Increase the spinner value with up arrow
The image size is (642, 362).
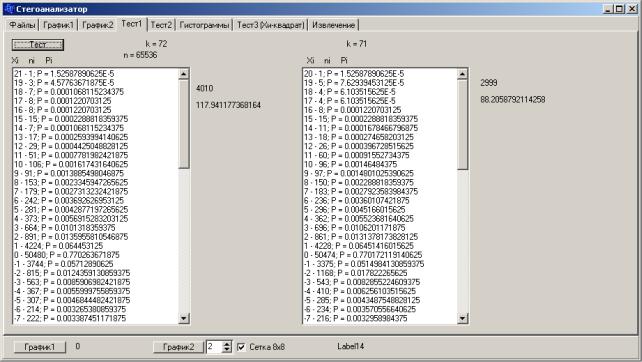pos(227,344)
